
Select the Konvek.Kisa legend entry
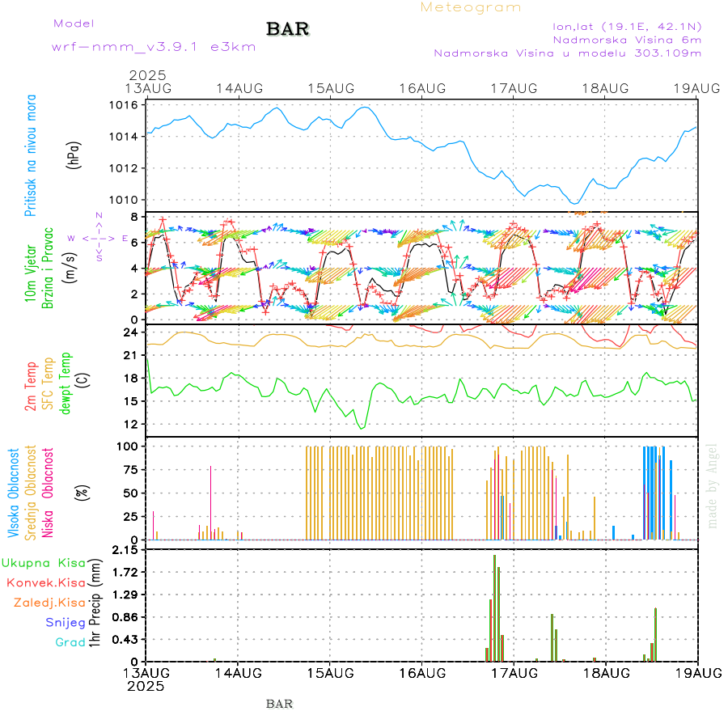point(45,582)
